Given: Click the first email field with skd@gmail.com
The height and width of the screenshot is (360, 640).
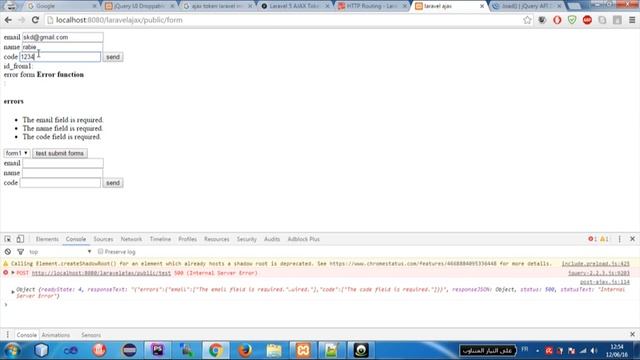Looking at the screenshot, I should tap(62, 37).
